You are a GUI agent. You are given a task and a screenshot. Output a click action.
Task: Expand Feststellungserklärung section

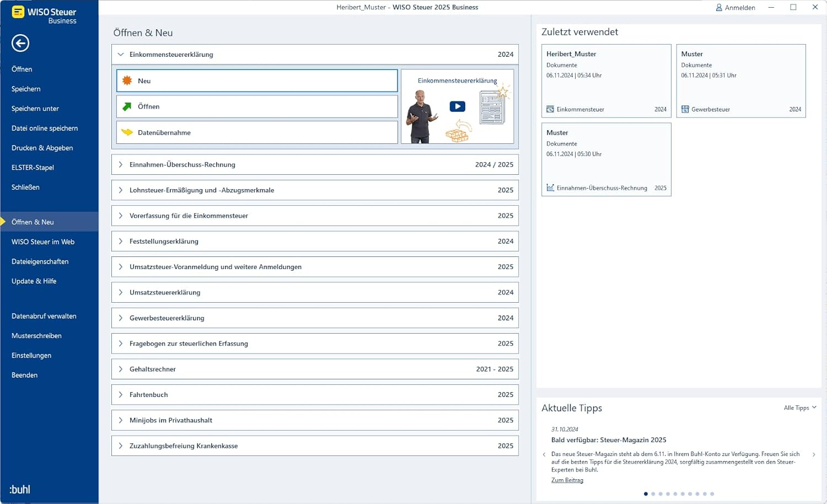121,241
